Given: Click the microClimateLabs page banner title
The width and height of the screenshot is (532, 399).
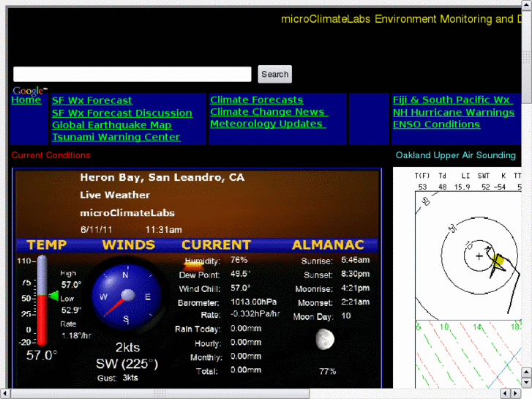Looking at the screenshot, I should (401, 19).
